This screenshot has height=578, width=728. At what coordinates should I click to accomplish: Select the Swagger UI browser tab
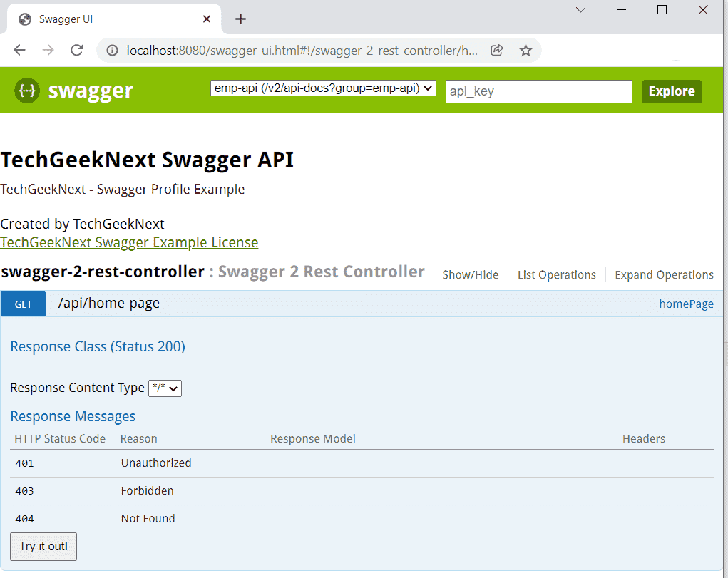pyautogui.click(x=114, y=19)
